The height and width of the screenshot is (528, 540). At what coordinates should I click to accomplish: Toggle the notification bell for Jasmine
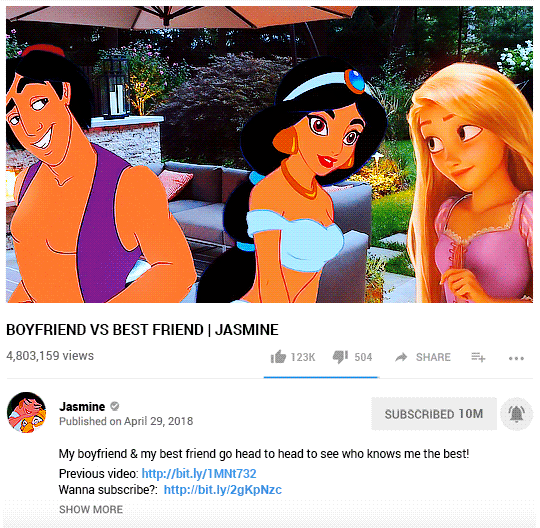point(517,414)
